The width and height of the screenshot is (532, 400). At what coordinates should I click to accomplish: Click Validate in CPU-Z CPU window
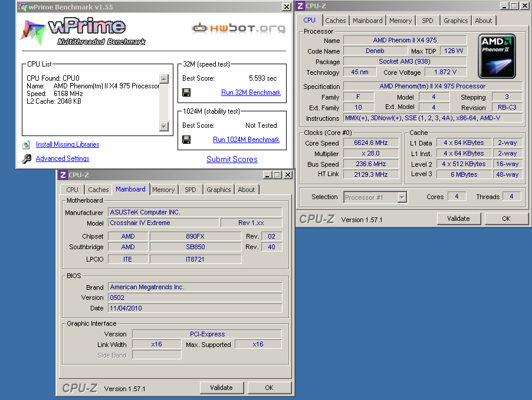tap(459, 219)
